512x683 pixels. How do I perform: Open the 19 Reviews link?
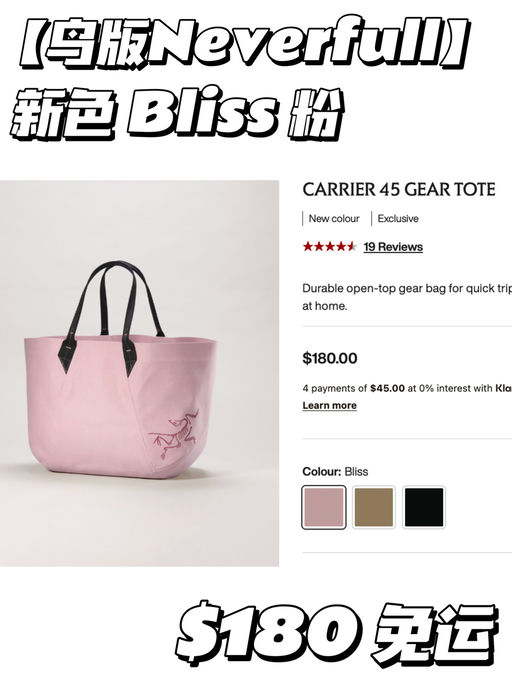(393, 247)
